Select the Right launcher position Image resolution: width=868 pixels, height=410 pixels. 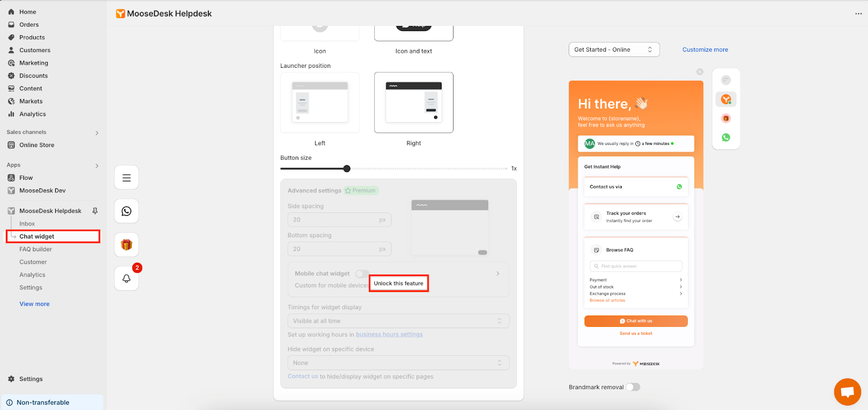point(413,103)
